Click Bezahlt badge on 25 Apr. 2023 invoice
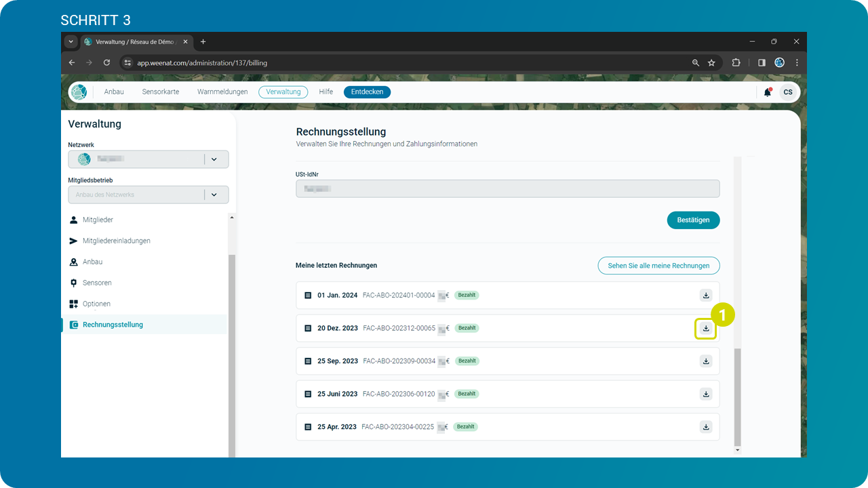This screenshot has width=868, height=488. pyautogui.click(x=465, y=427)
